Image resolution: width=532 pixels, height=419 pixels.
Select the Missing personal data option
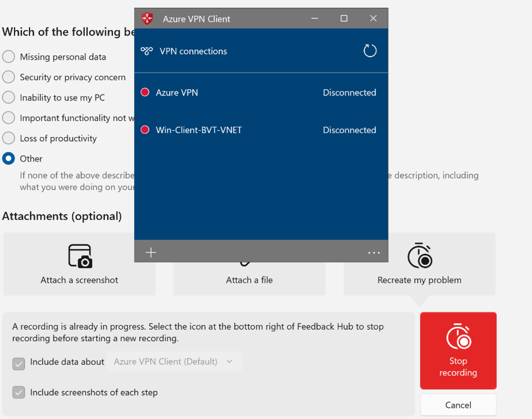pos(9,57)
